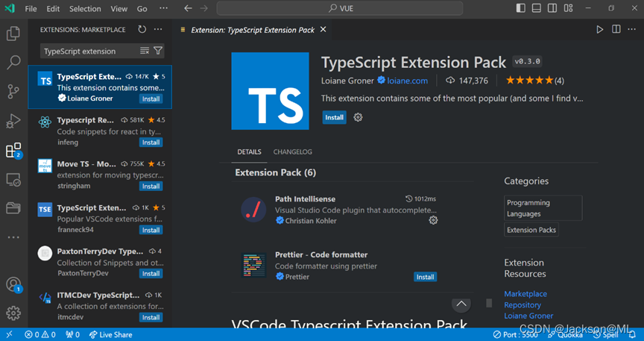Clear extensions search results

145,51
